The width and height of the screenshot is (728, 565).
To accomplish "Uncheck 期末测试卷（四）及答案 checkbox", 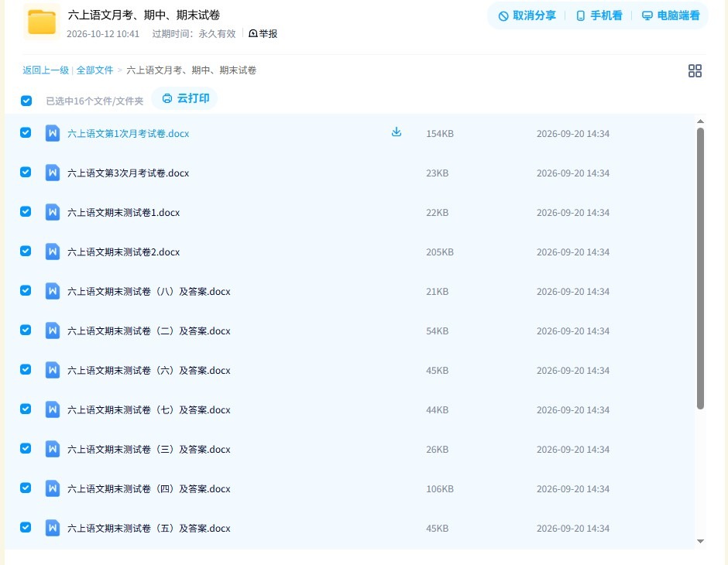I will 26,488.
